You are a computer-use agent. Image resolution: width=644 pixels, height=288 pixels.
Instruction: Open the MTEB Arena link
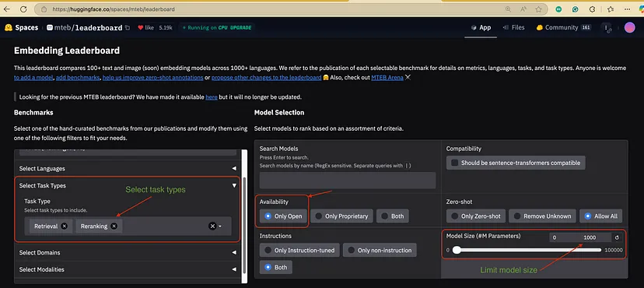coord(387,77)
